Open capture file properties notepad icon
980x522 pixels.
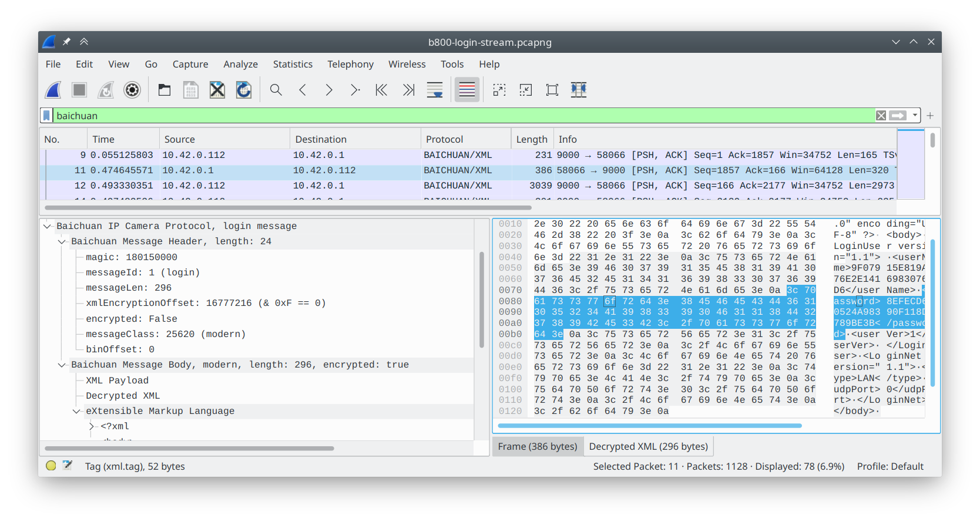click(x=68, y=466)
